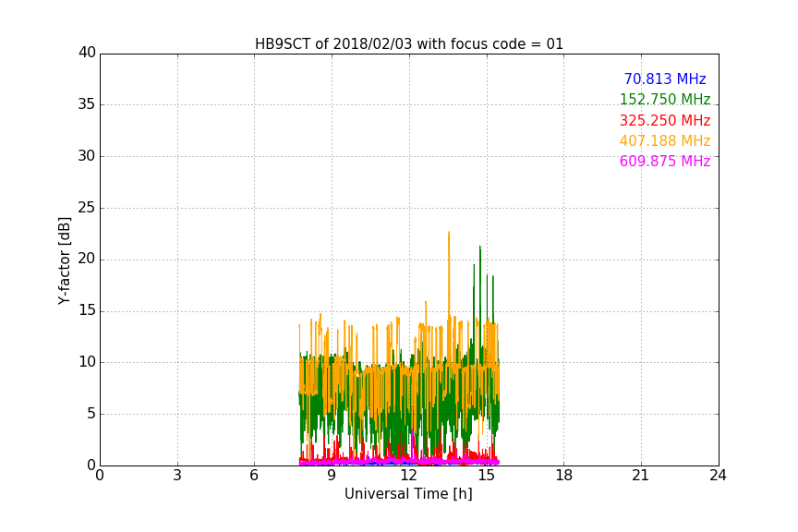The width and height of the screenshot is (798, 532).
Task: Click the tallest green spike peak near 21 dB
Action: pyautogui.click(x=480, y=247)
